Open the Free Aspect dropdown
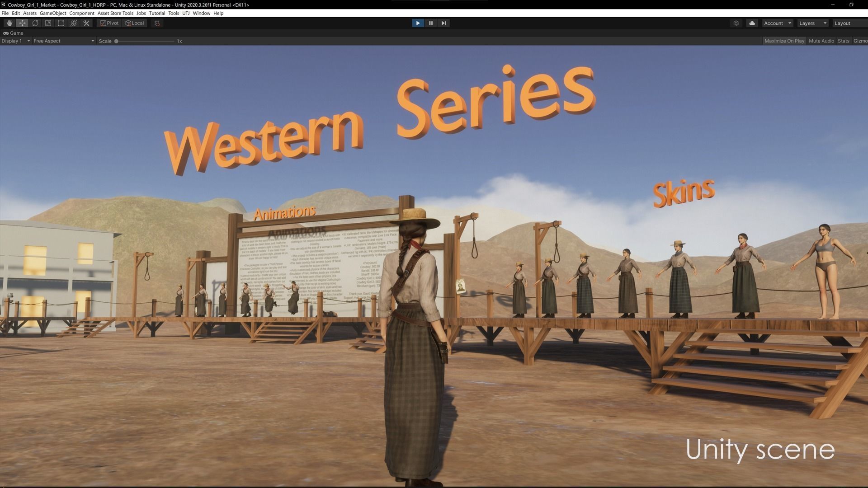 pyautogui.click(x=64, y=41)
